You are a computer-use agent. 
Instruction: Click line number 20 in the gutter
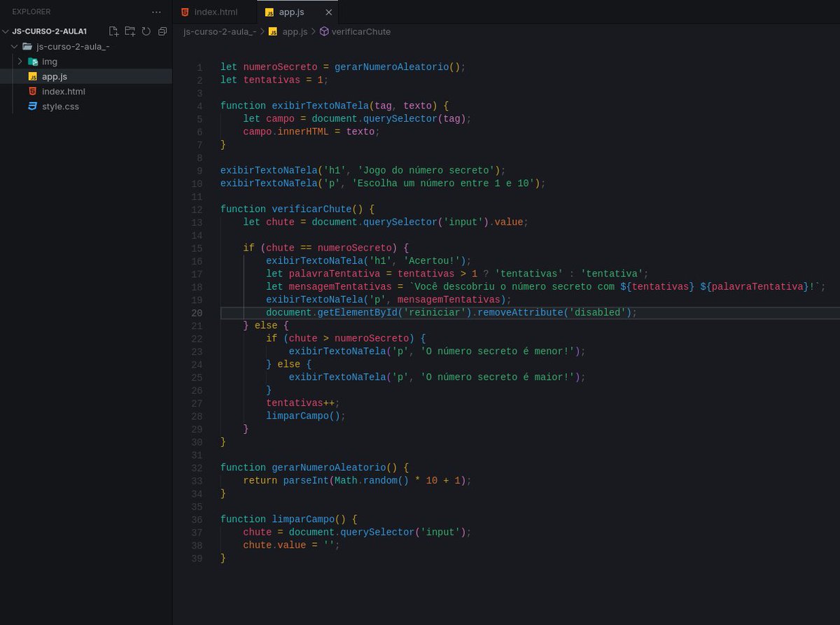(197, 313)
